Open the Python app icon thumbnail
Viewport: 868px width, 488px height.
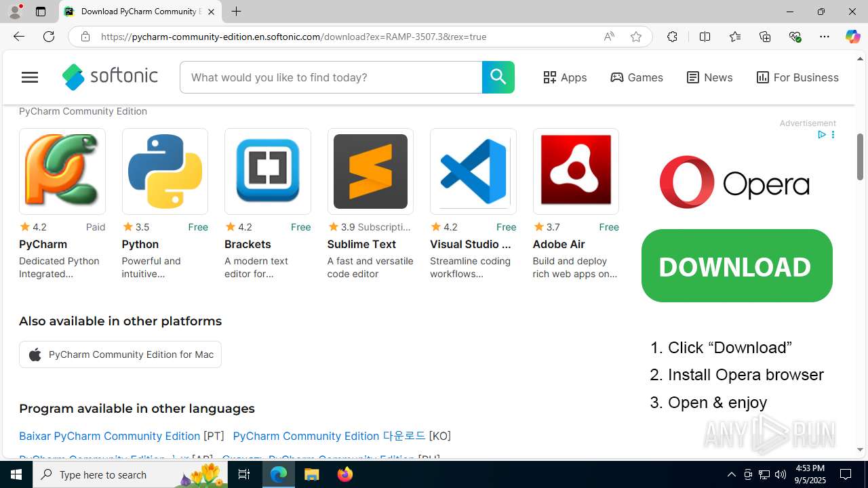165,171
